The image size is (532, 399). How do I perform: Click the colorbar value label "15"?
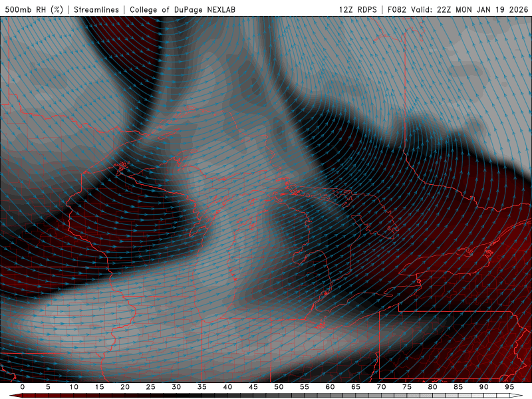[x=99, y=387]
